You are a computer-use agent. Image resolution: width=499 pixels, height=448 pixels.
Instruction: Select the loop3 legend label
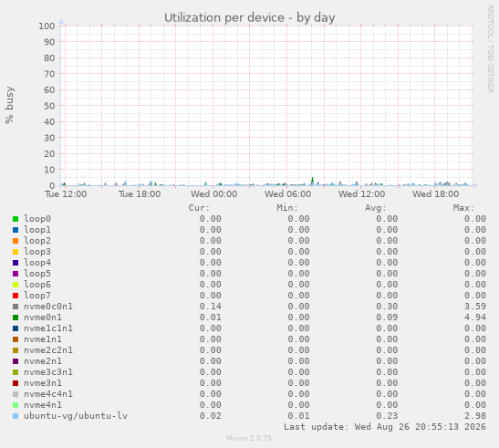[x=37, y=252]
